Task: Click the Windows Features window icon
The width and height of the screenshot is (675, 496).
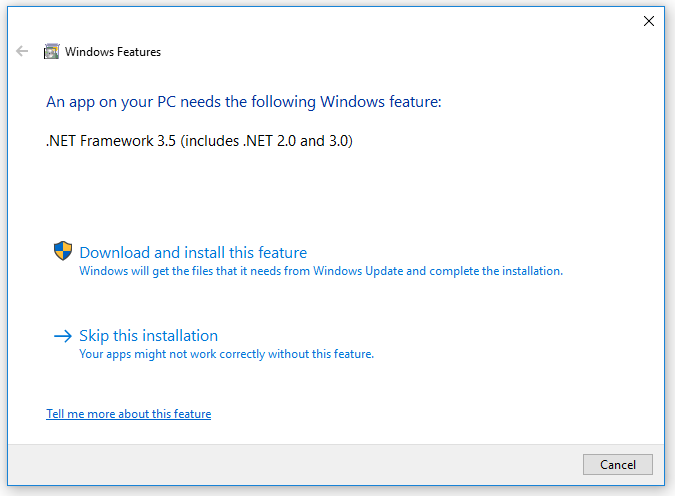Action: pos(52,52)
